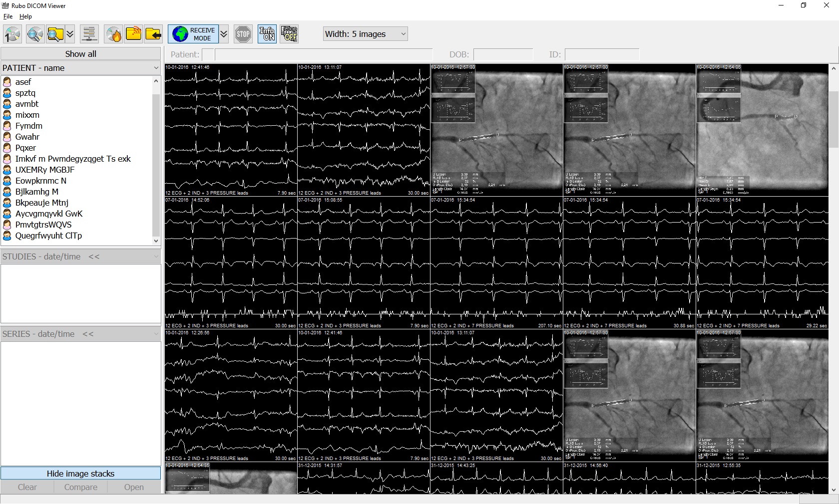Click the Hide image stacks button
This screenshot has width=839, height=504.
coord(81,474)
